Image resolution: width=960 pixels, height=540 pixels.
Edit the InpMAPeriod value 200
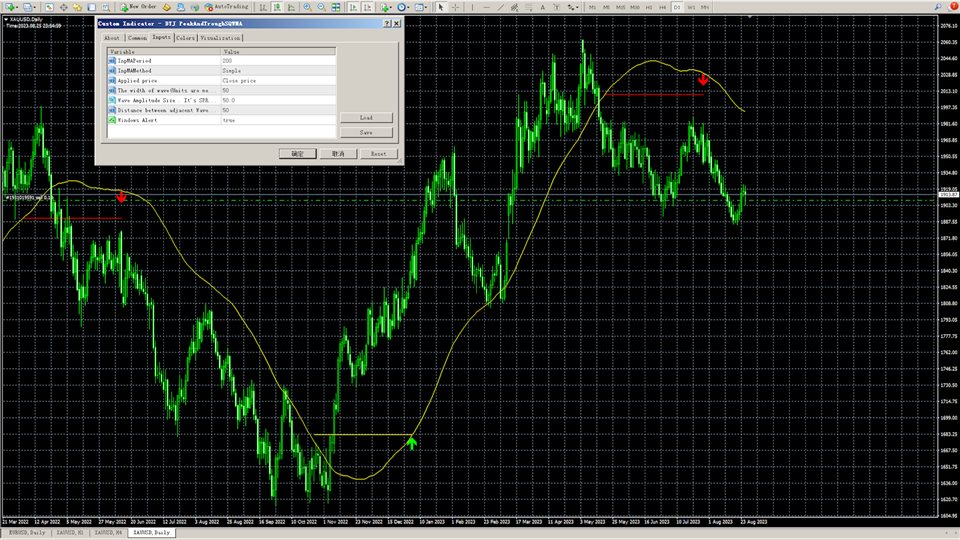point(278,61)
